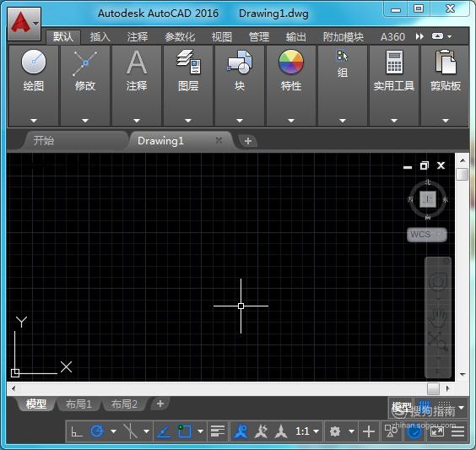
Task: Open the Workspace Switching dropdown arrow
Action: [x=352, y=431]
